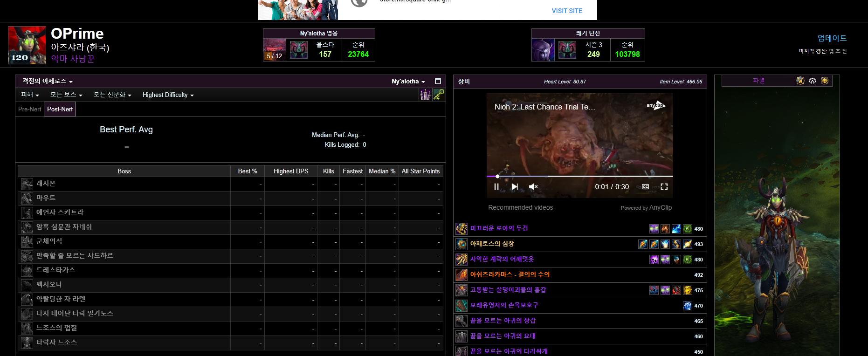Toggle the rankings panel maximize box

tap(438, 81)
